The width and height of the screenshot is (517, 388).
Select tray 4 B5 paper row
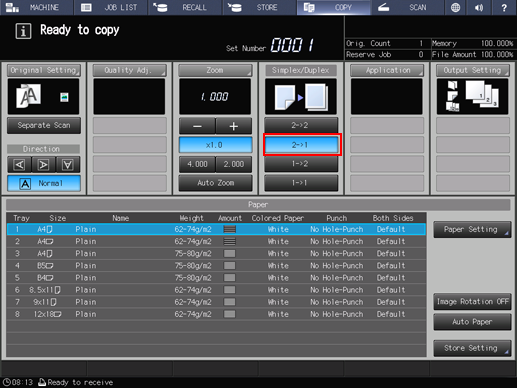216,266
